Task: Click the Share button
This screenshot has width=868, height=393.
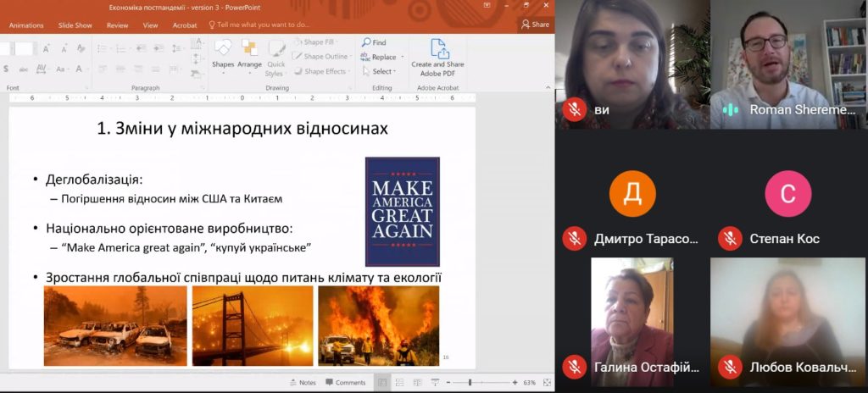Action: coord(536,25)
